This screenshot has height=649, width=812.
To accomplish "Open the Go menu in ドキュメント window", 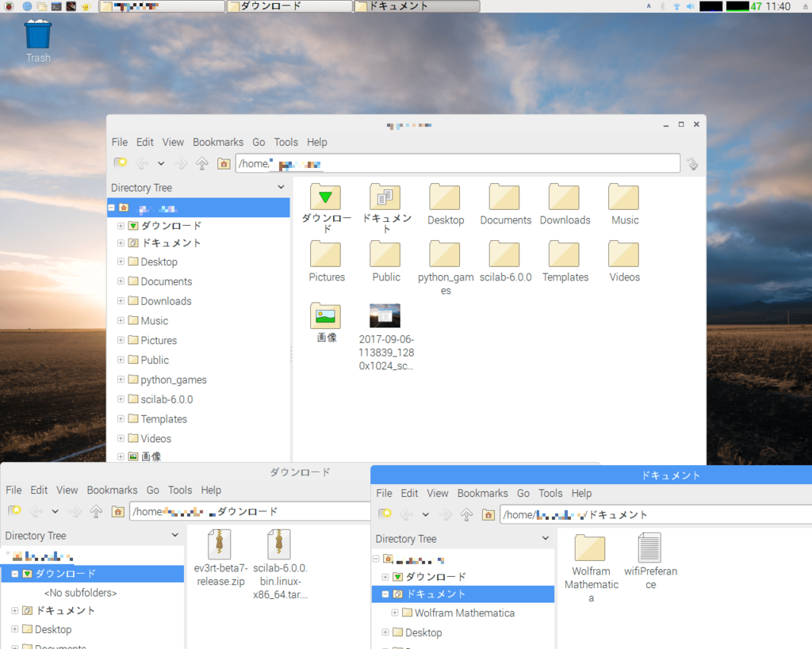I will (x=523, y=493).
